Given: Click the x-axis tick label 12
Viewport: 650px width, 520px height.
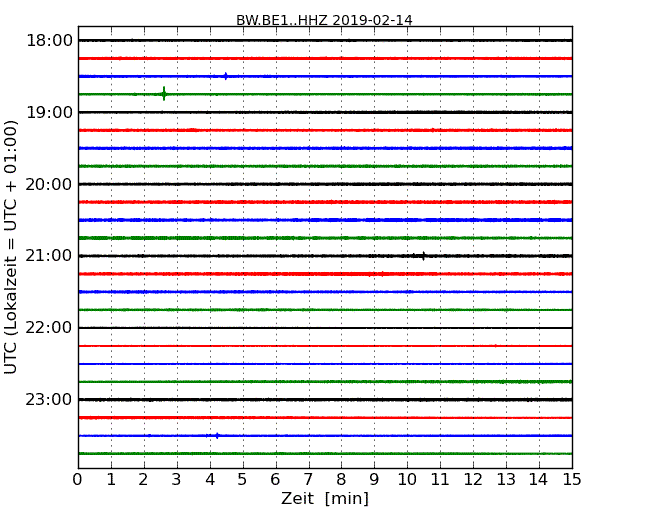Looking at the screenshot, I should pyautogui.click(x=473, y=479).
